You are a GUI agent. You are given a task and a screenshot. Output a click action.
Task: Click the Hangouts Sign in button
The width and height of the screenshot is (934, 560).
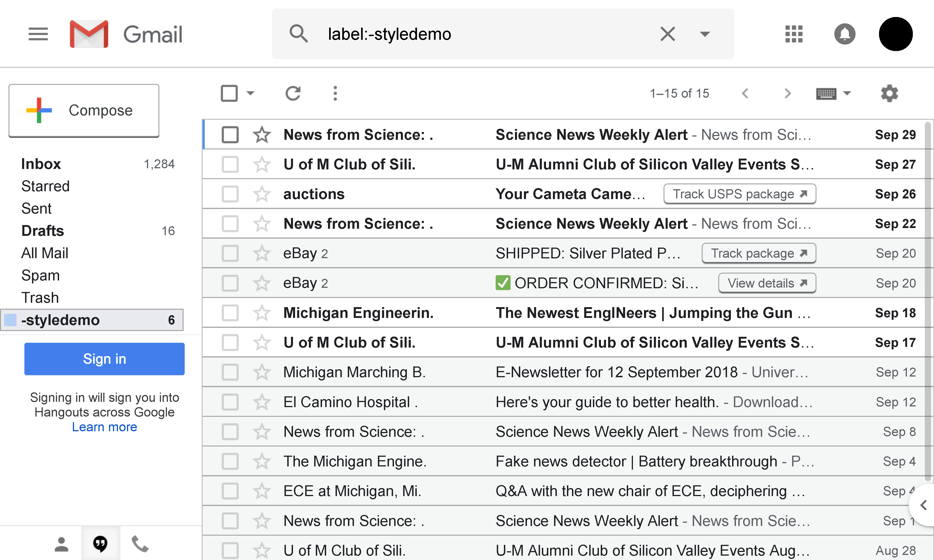click(x=104, y=359)
